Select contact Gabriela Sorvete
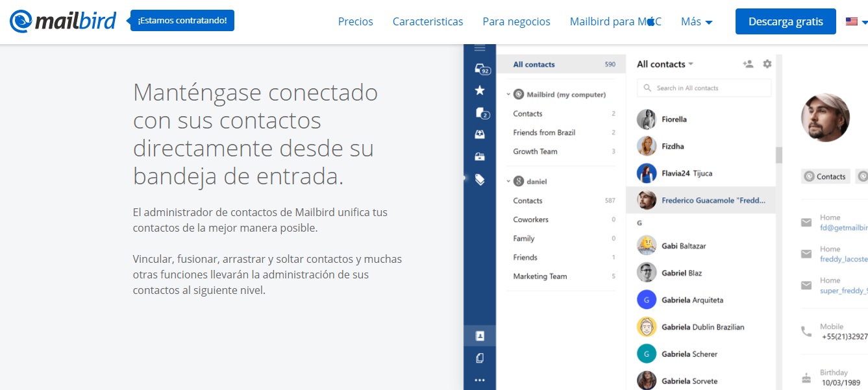This screenshot has height=390, width=868. pos(701,381)
